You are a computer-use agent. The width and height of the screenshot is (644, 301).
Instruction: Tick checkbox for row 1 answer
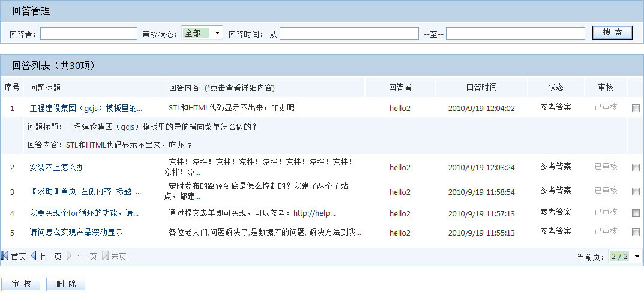tap(636, 109)
